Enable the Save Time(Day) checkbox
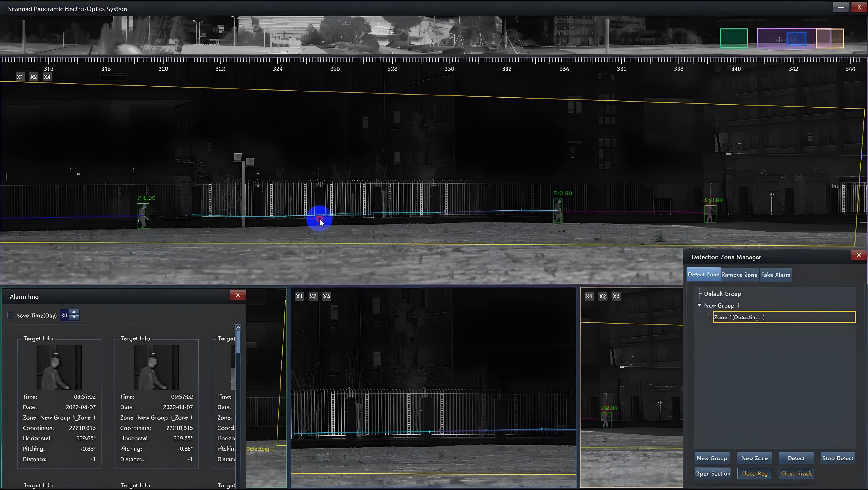The image size is (868, 490). click(11, 315)
